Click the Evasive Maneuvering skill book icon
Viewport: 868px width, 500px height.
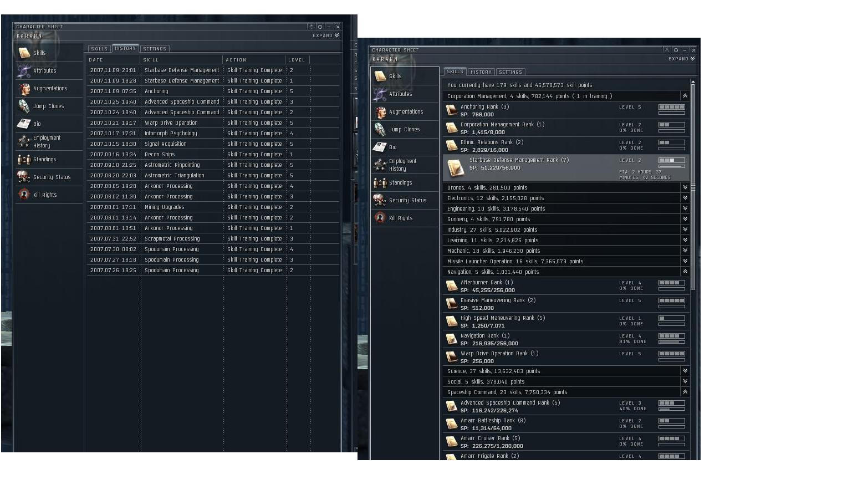point(452,304)
